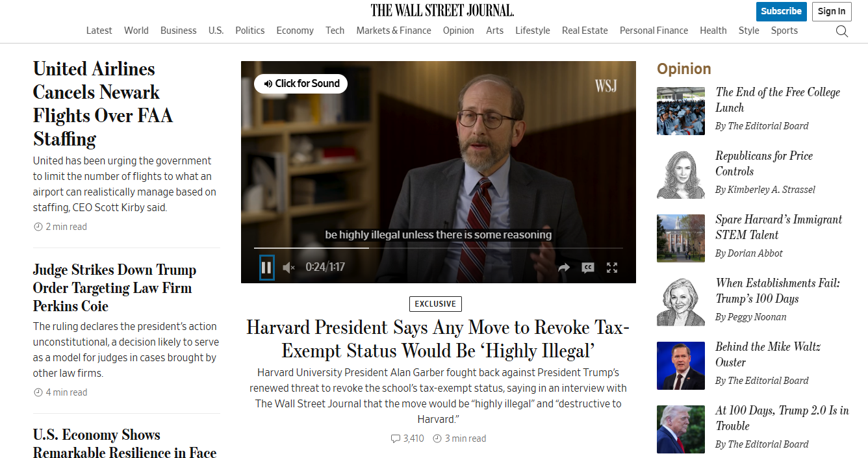Open the Markets & Finance menu
868x458 pixels.
(394, 31)
